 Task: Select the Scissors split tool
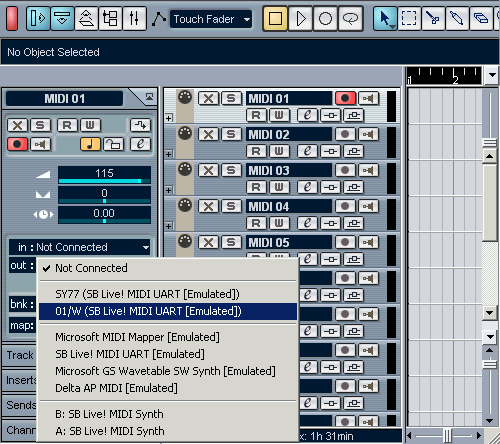click(433, 19)
